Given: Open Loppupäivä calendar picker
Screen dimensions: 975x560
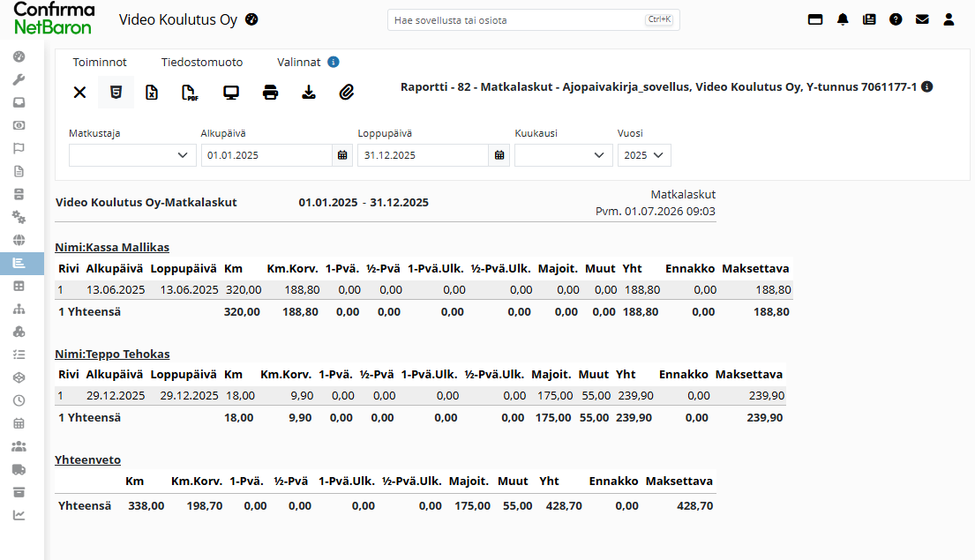Looking at the screenshot, I should click(x=499, y=155).
